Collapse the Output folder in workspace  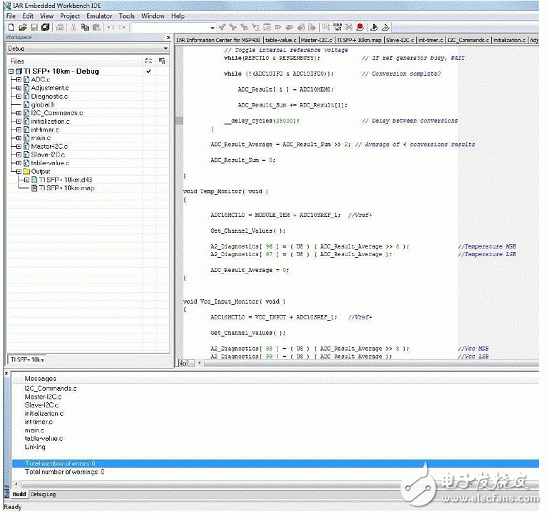point(19,172)
